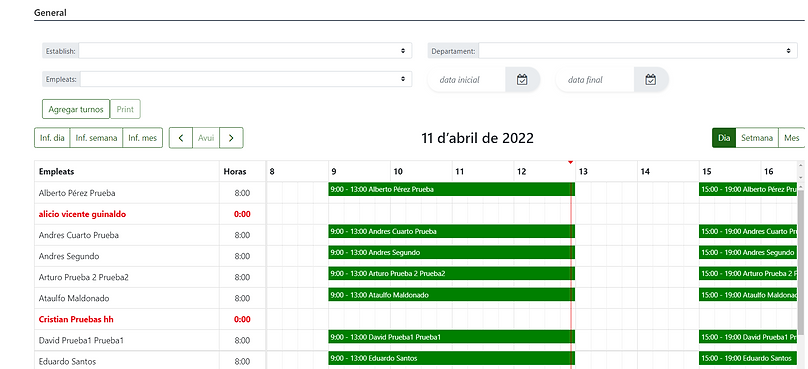
Task: Click the 0:00 hours of alicio vicente
Action: click(x=242, y=214)
